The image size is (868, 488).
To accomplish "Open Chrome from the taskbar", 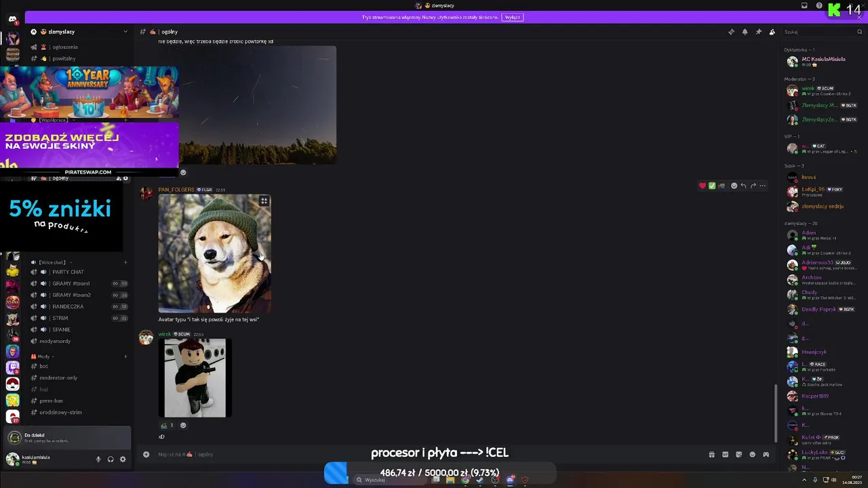I will 465,480.
